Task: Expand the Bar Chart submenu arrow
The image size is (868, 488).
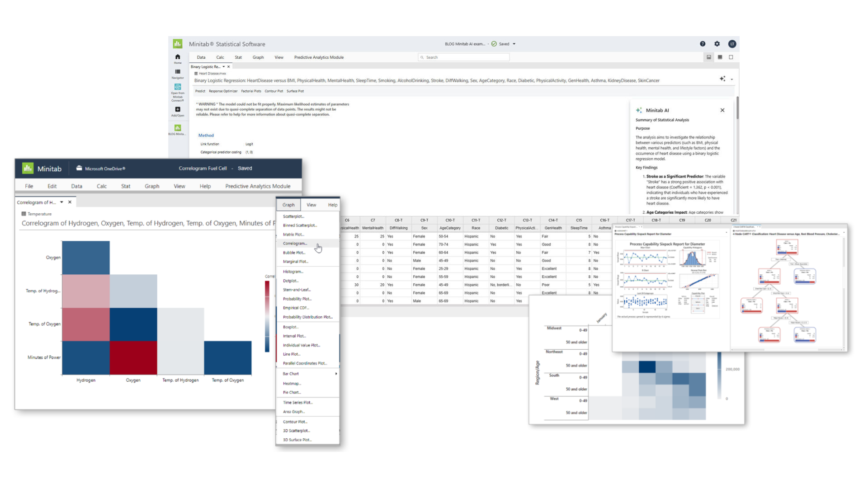Action: coord(336,374)
